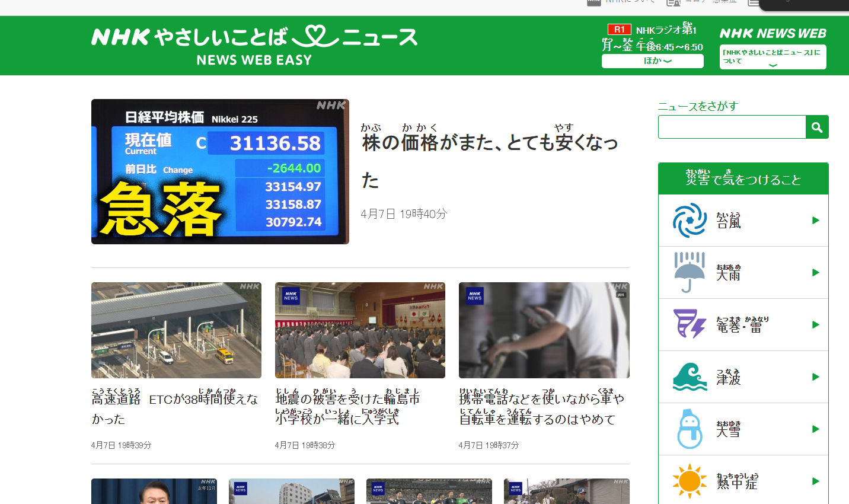Viewport: 849px width, 504px height.
Task: Click the heatstroke sun icon
Action: (x=690, y=481)
